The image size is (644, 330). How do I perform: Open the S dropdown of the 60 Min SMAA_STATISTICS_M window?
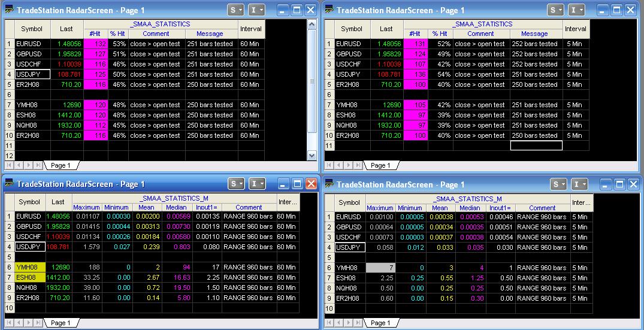(236, 183)
